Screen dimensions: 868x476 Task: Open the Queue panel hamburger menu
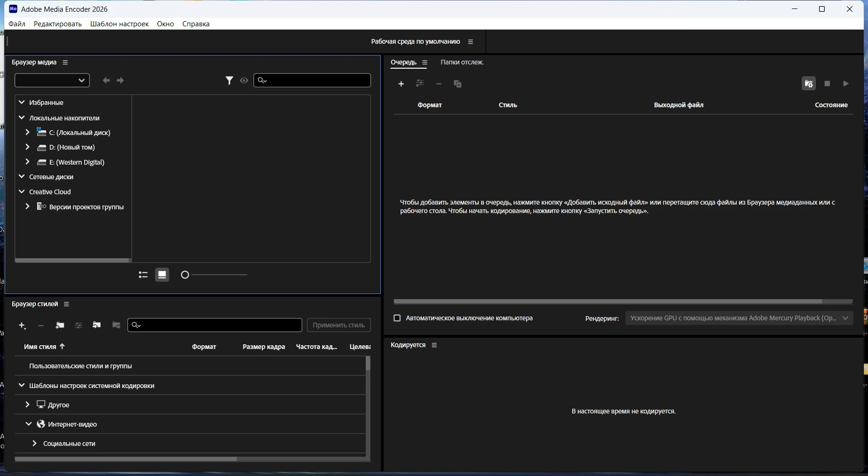coord(425,63)
